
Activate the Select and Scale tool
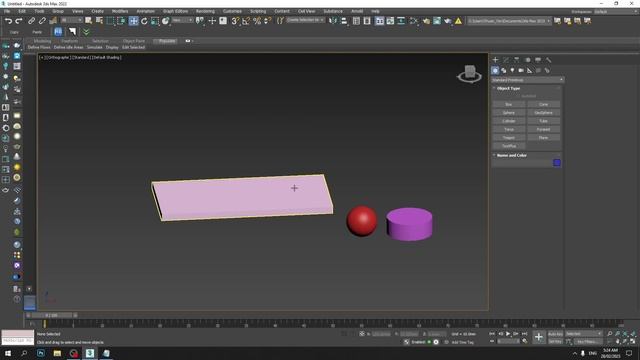tap(155, 21)
